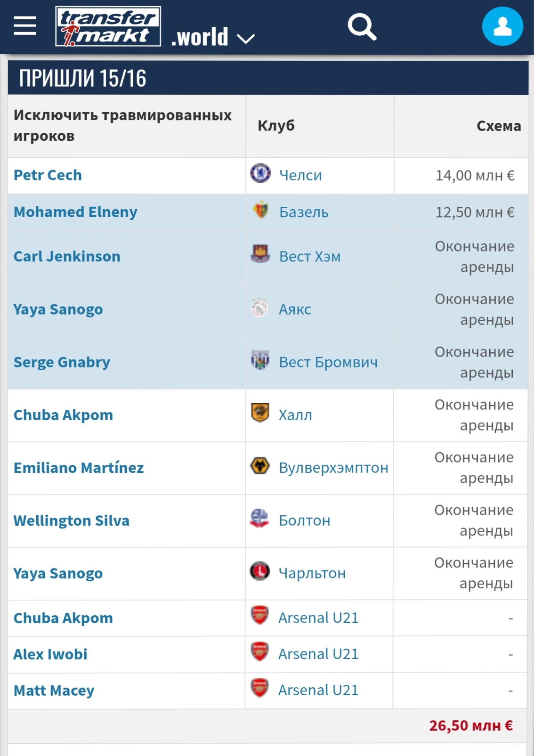Select Alex Iwobi player link
This screenshot has width=534, height=756.
click(50, 654)
